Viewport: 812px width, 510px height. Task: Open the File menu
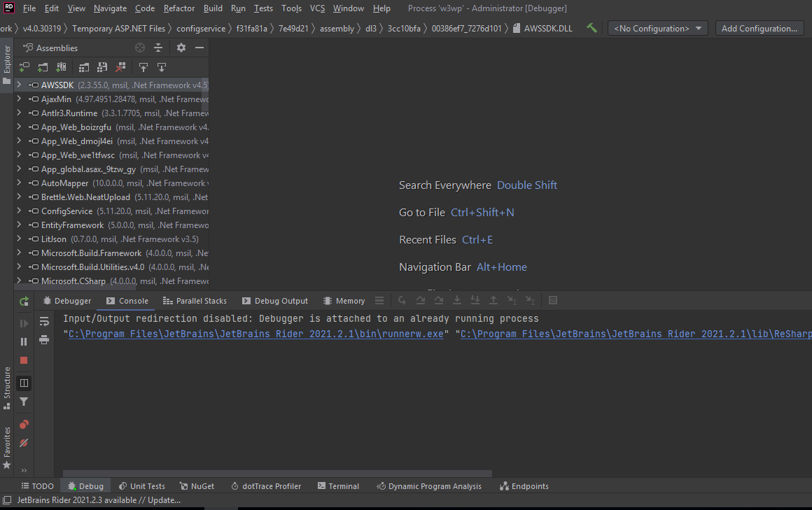tap(29, 8)
